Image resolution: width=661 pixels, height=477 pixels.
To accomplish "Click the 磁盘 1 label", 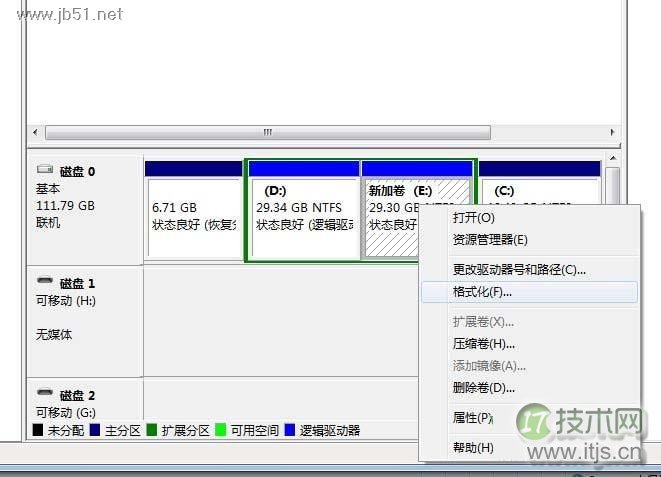I will tap(78, 284).
